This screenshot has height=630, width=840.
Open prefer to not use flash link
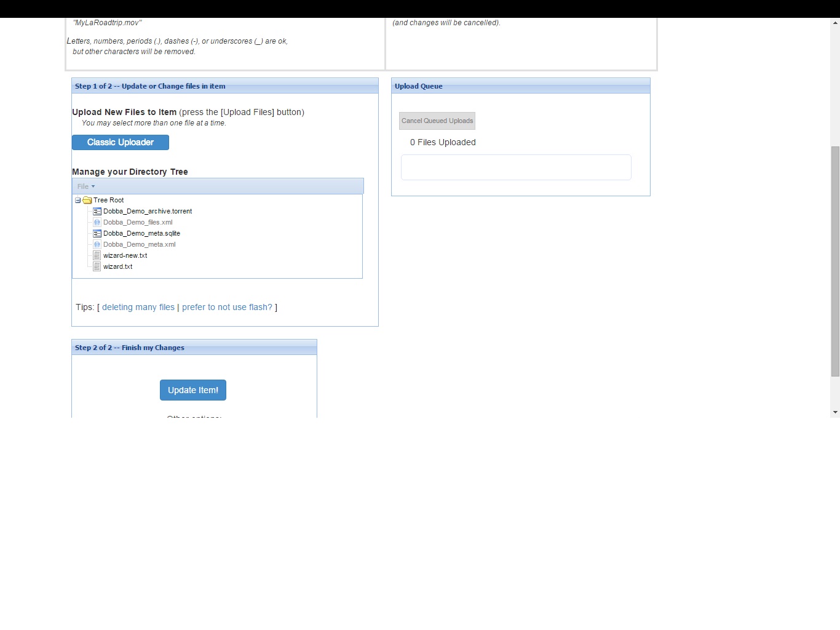[227, 308]
